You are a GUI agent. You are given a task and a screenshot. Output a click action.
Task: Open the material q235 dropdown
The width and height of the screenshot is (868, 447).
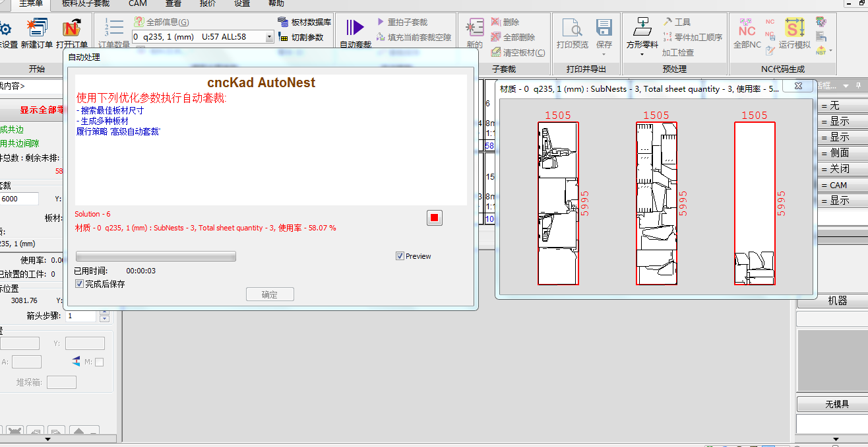269,37
